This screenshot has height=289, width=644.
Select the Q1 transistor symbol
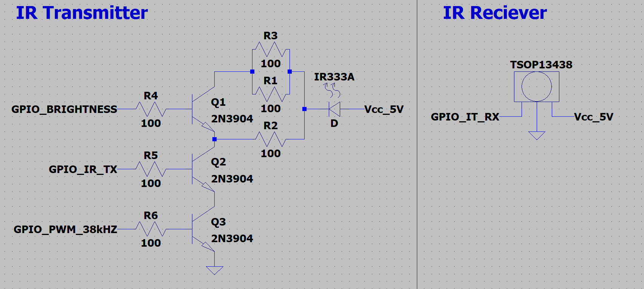click(203, 109)
